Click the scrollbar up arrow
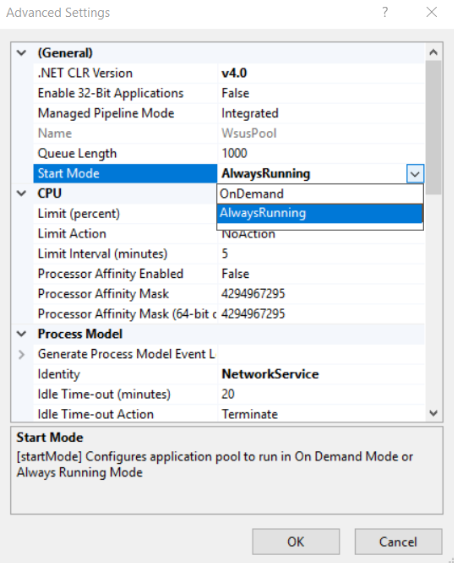Screen dimensions: 454x563 434,52
